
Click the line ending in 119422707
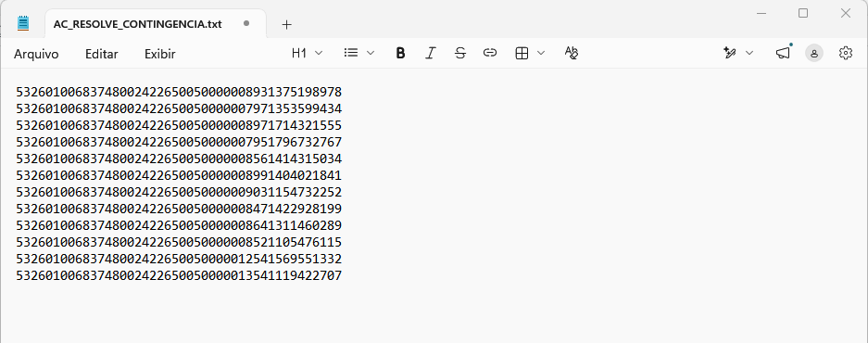tap(179, 275)
